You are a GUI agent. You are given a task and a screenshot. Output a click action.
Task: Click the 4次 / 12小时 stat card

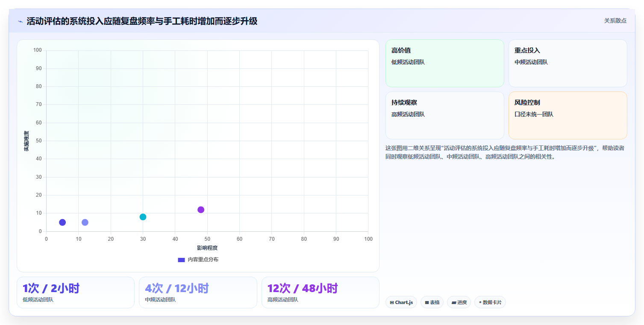tap(198, 292)
